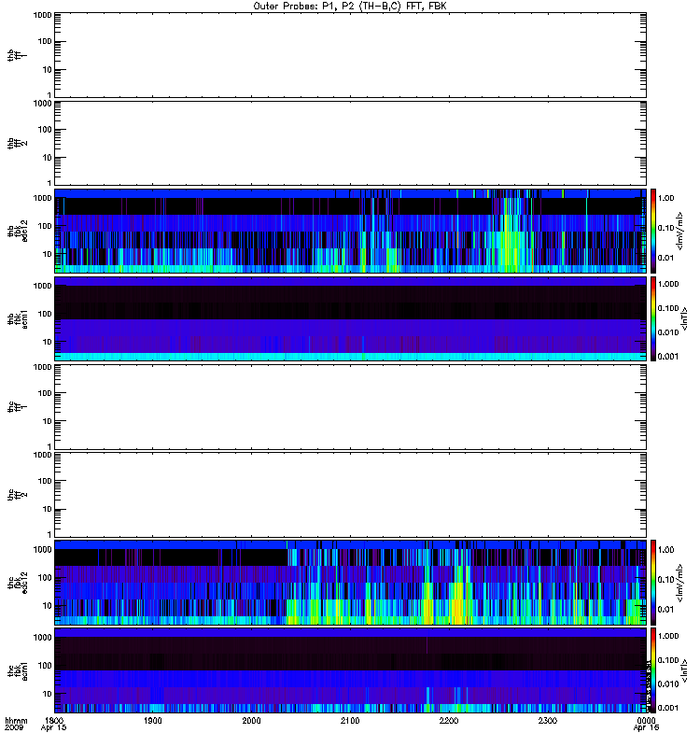Select the 'thc fff 1' axis label
This screenshot has width=700, height=747.
18,407
